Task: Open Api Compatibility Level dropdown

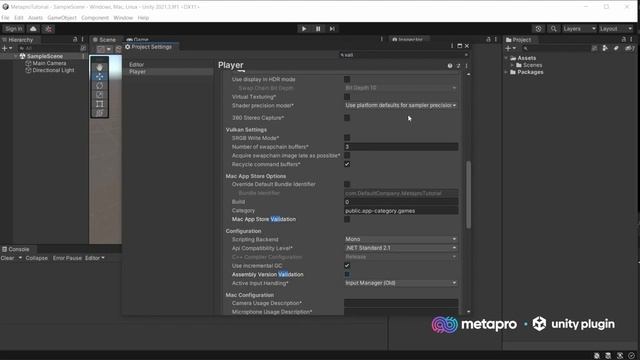Action: (x=401, y=248)
